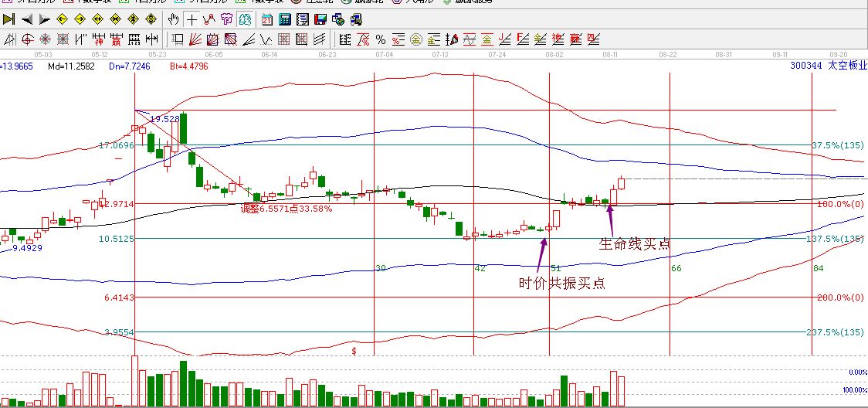Activate the crosshair cursor tool
This screenshot has width=868, height=408.
[192, 19]
